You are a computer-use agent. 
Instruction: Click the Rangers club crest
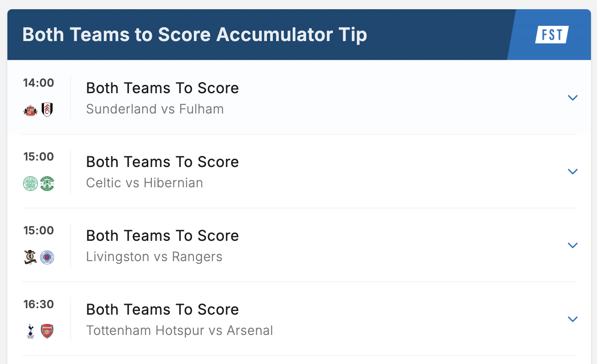point(47,257)
